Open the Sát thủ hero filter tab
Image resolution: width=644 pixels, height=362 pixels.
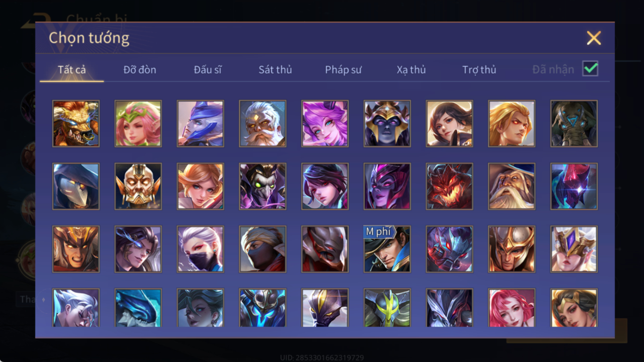point(275,70)
